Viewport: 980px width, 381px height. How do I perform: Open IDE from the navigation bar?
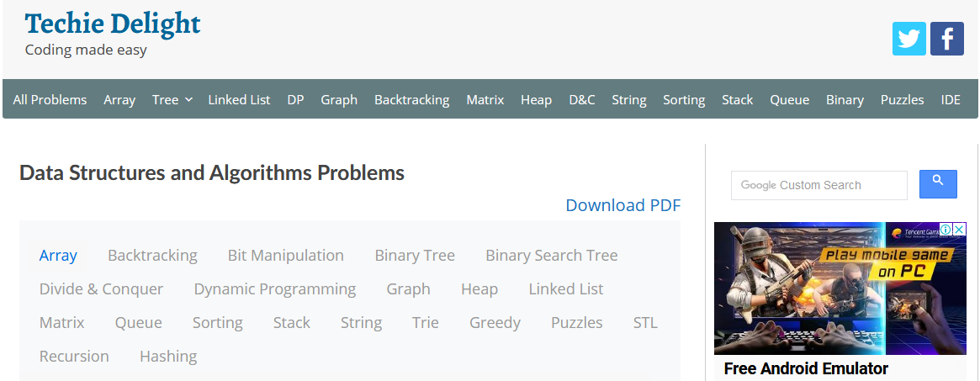tap(951, 99)
